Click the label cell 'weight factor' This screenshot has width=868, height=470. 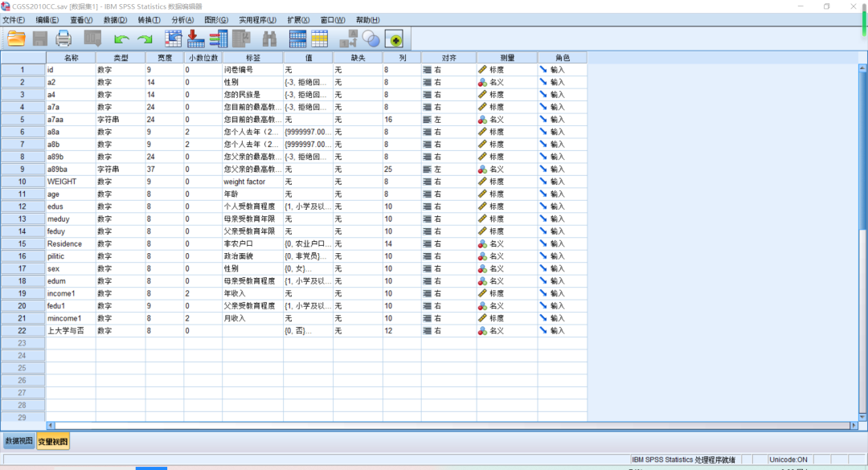pos(253,182)
